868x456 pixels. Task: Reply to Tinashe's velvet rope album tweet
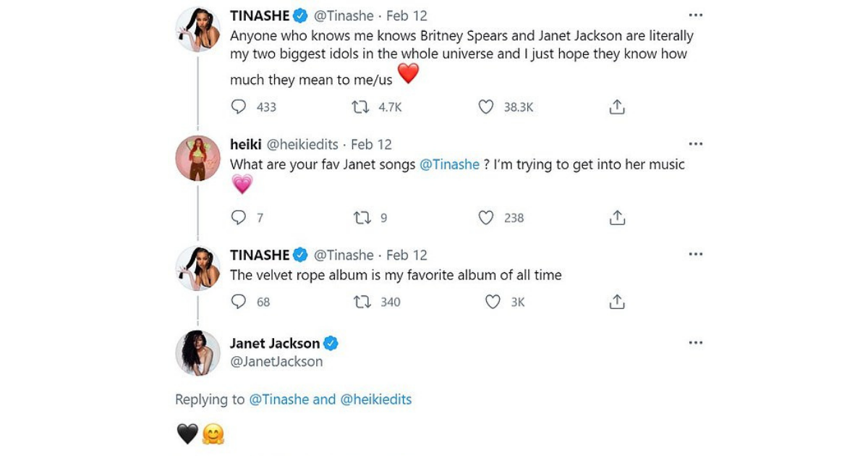tap(239, 302)
